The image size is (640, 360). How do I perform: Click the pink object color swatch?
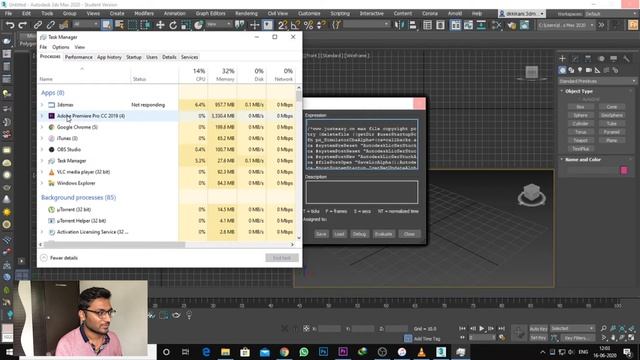coord(624,170)
